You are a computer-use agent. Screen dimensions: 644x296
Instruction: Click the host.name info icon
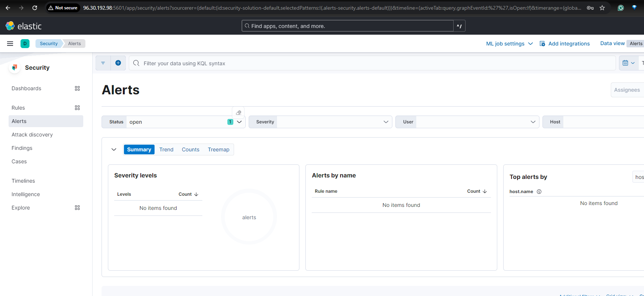click(x=539, y=192)
